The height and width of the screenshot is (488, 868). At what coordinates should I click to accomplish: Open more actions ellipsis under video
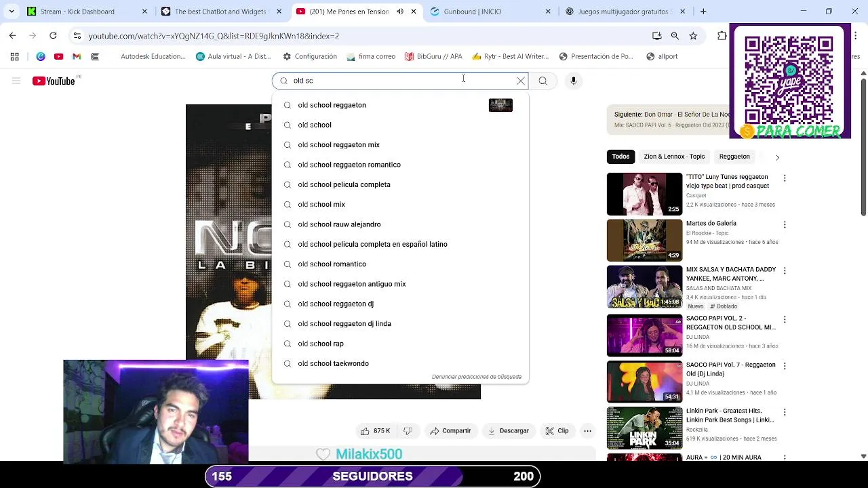click(588, 431)
